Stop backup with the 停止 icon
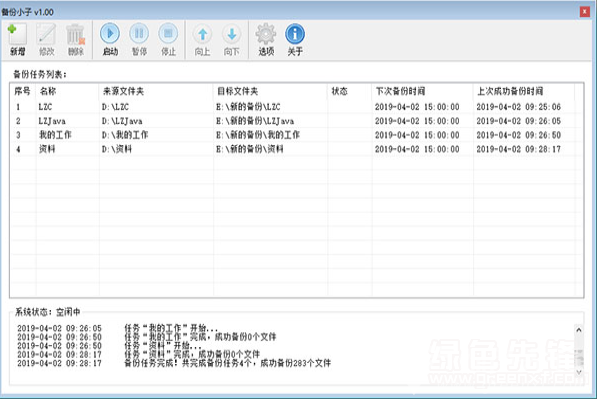The width and height of the screenshot is (598, 399). pyautogui.click(x=168, y=34)
